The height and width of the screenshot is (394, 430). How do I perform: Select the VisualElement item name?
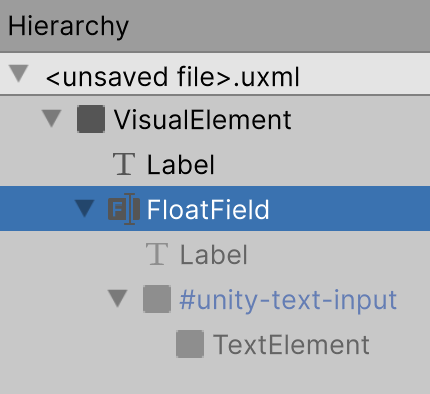(203, 120)
